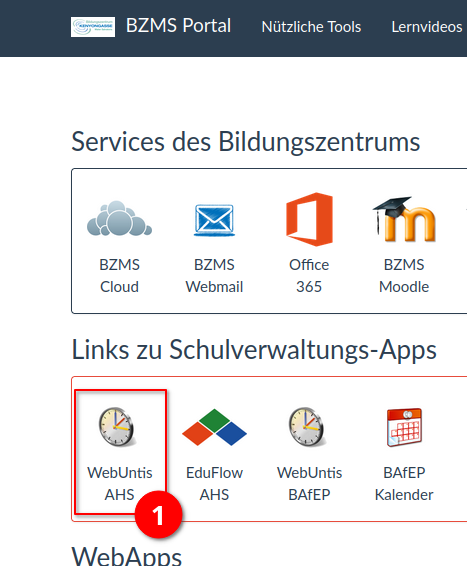Open the Nützliche Tools menu
Screen dimensions: 467x566
click(311, 27)
